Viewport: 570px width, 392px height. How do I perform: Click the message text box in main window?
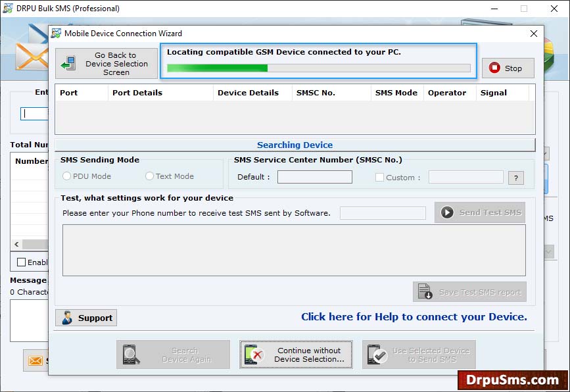[29, 320]
